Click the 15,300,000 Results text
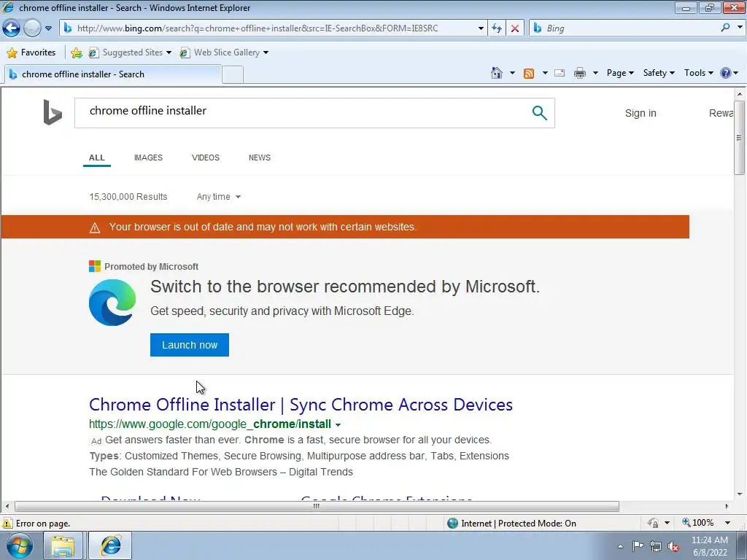 (128, 197)
